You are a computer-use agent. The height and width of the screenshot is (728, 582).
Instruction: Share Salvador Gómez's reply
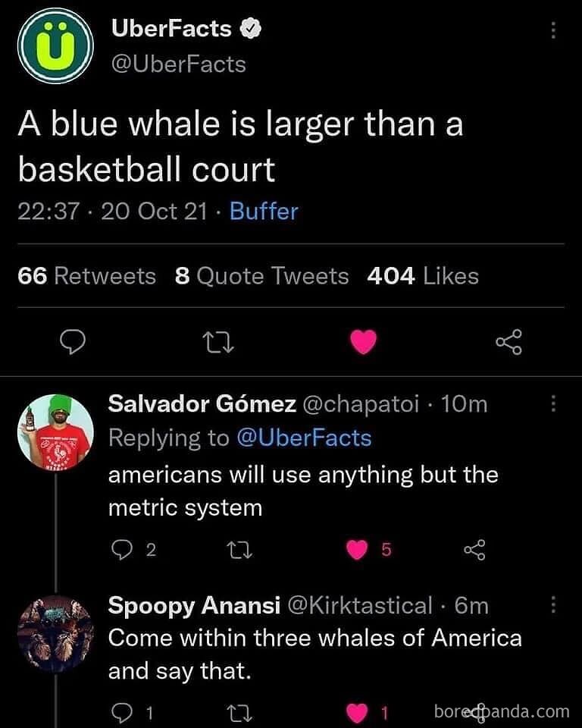(x=474, y=551)
